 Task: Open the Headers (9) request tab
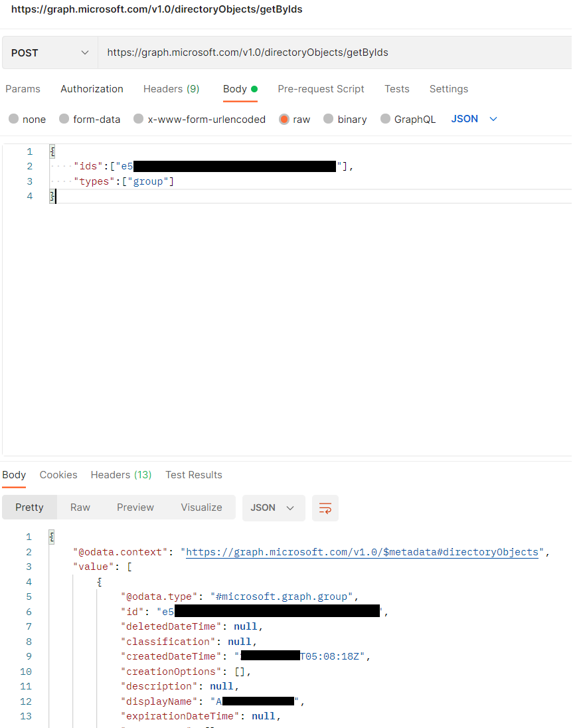pyautogui.click(x=171, y=88)
